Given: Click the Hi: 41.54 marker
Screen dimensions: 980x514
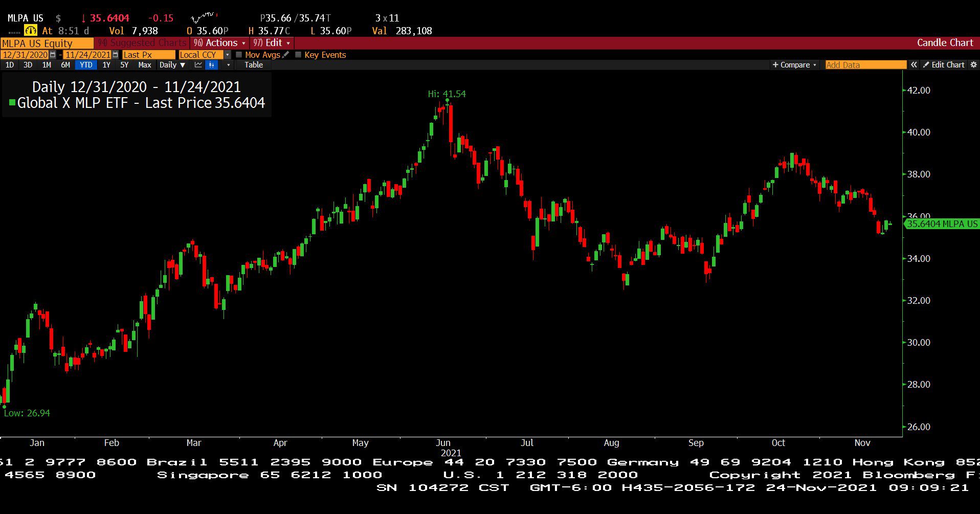Looking at the screenshot, I should [x=447, y=94].
